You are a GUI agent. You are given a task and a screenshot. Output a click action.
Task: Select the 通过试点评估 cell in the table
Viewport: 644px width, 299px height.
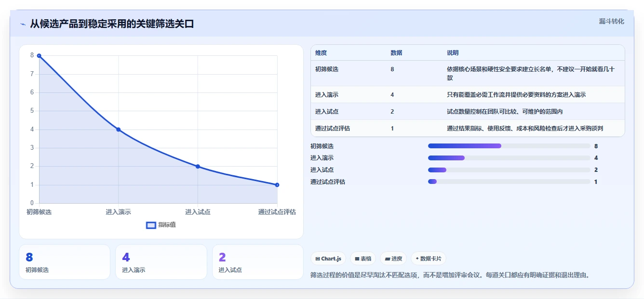tap(333, 129)
